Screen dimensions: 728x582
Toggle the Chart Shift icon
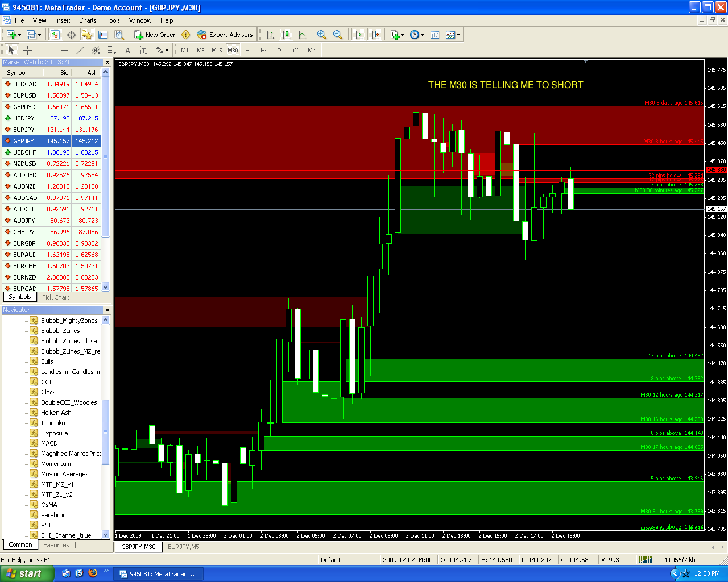coord(374,35)
